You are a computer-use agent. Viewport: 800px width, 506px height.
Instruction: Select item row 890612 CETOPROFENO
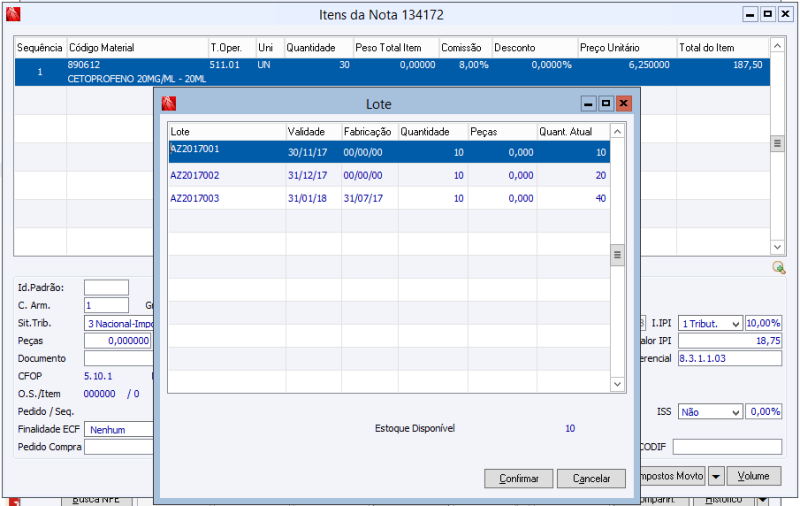pyautogui.click(x=392, y=72)
